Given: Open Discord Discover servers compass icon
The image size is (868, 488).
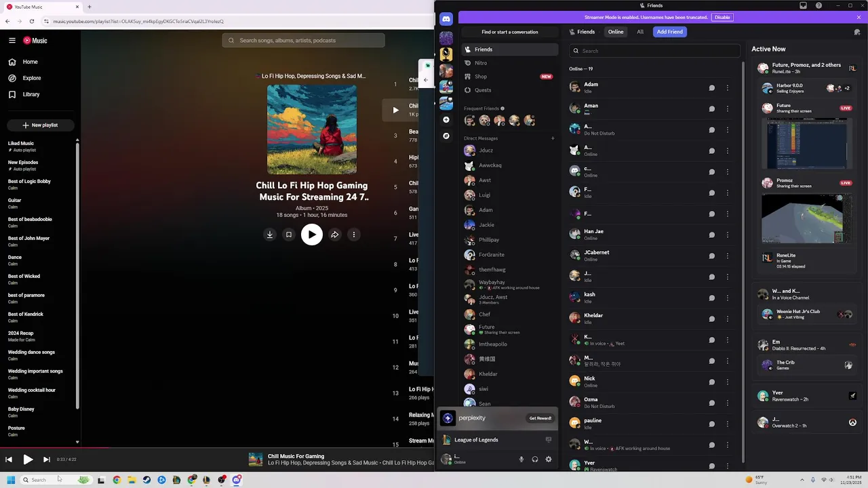Looking at the screenshot, I should click(x=446, y=136).
